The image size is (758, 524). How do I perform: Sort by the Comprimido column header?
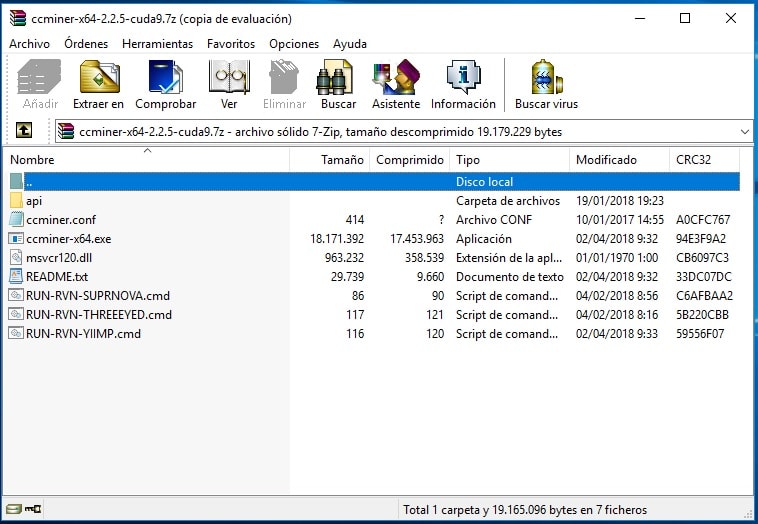pyautogui.click(x=409, y=160)
